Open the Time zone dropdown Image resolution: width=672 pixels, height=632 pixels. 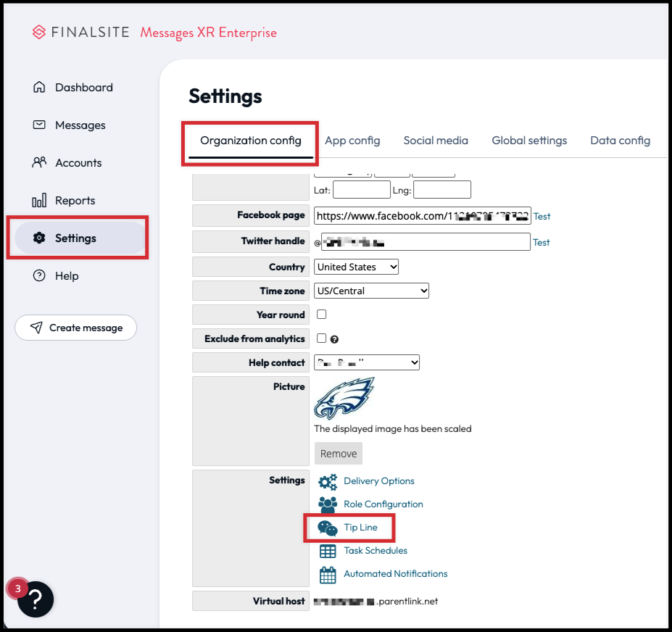point(372,291)
